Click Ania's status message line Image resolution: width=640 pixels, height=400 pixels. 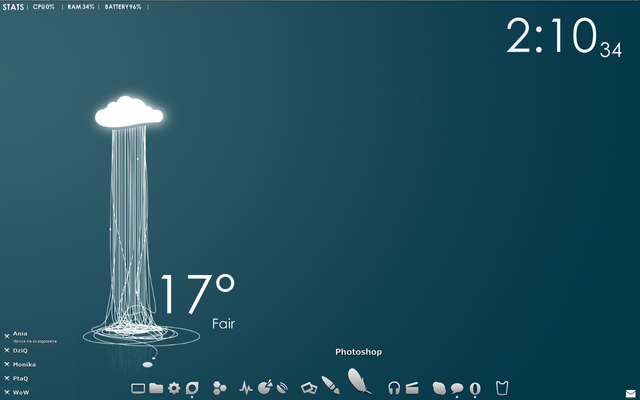[x=35, y=341]
